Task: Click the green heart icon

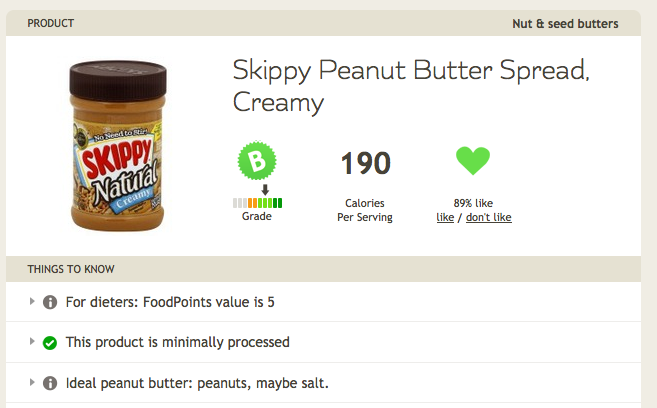Action: pos(473,161)
